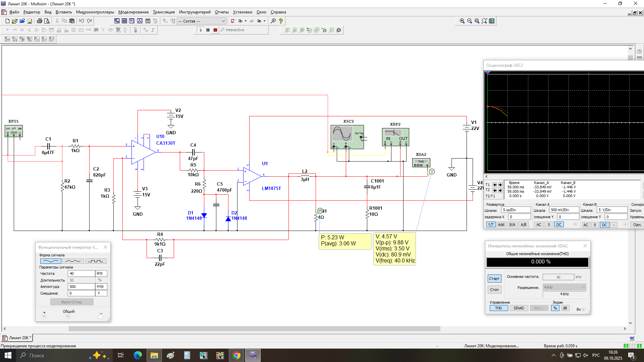Expand the Состав dropdown list

point(223,21)
